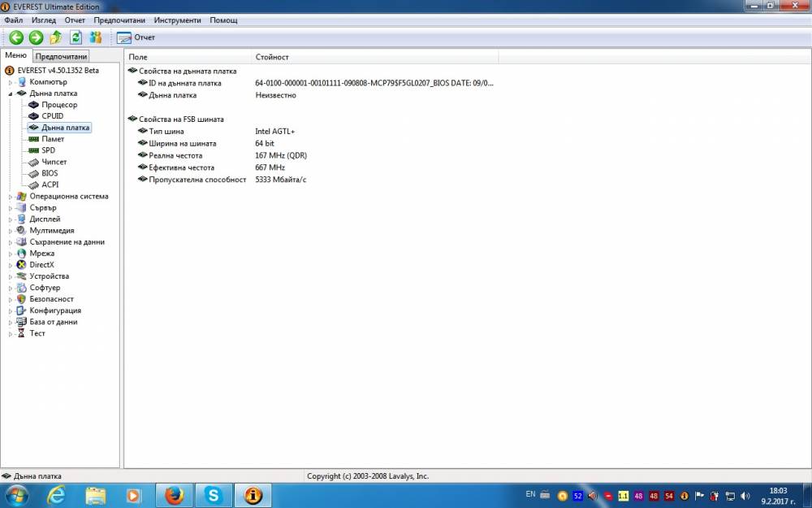812x508 pixels.
Task: Open the Инструменти menu
Action: click(177, 20)
